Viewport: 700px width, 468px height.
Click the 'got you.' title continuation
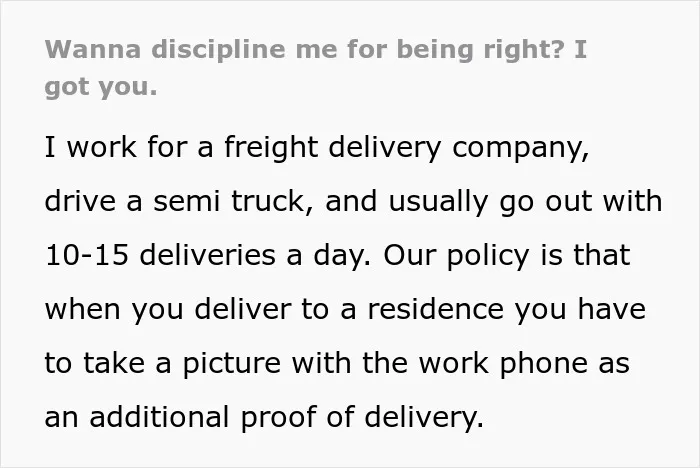click(x=101, y=87)
